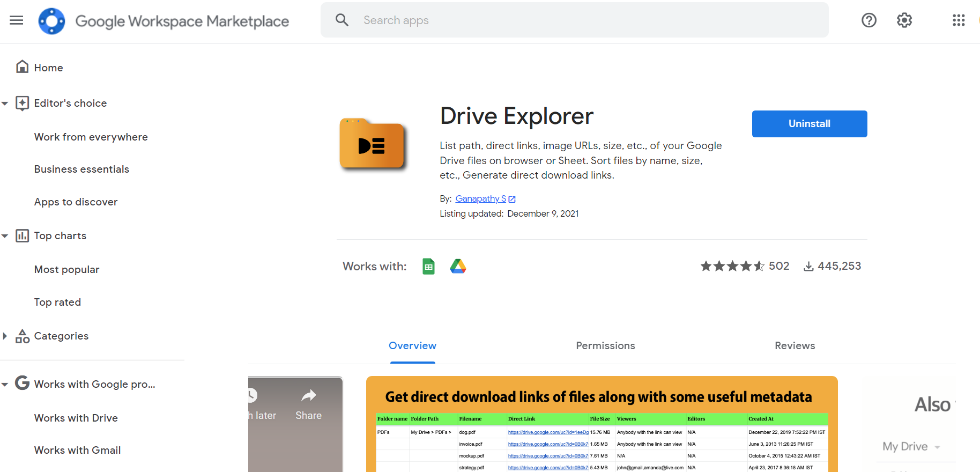Viewport: 980px width, 472px height.
Task: Click the 445,253 downloads number
Action: [x=840, y=266]
